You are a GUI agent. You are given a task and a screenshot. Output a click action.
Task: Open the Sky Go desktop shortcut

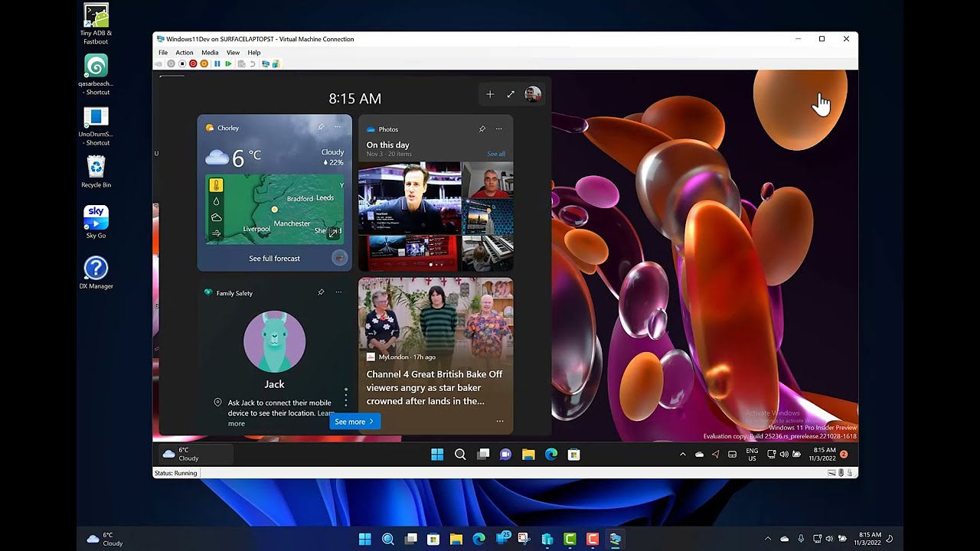[96, 222]
